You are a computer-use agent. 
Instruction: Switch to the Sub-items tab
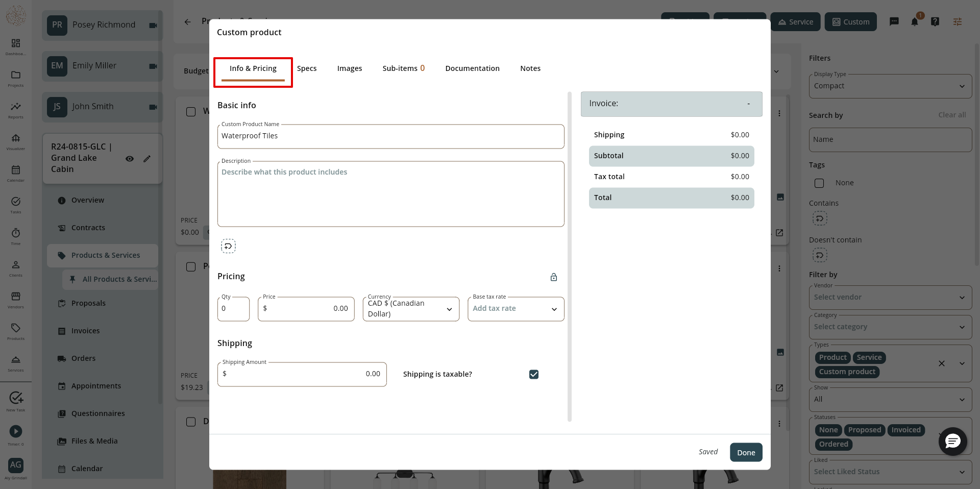tap(404, 68)
